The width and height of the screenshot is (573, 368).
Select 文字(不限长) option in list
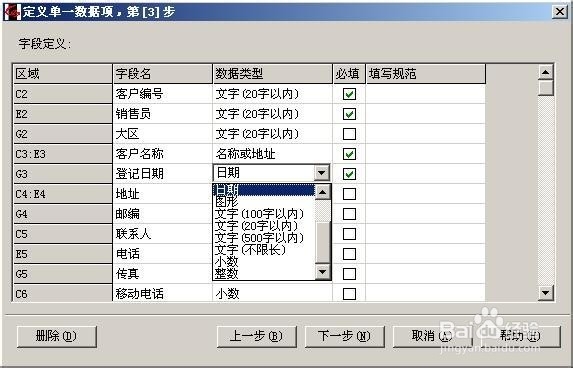tap(250, 250)
